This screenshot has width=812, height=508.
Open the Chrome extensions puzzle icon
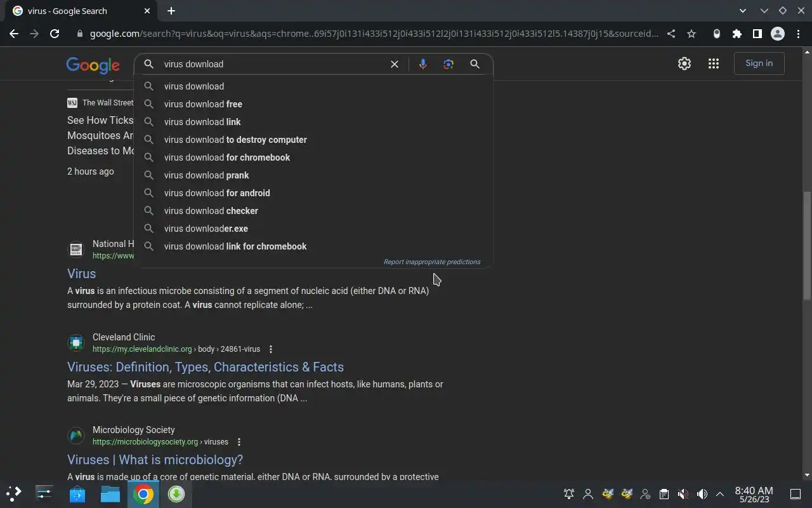point(737,34)
